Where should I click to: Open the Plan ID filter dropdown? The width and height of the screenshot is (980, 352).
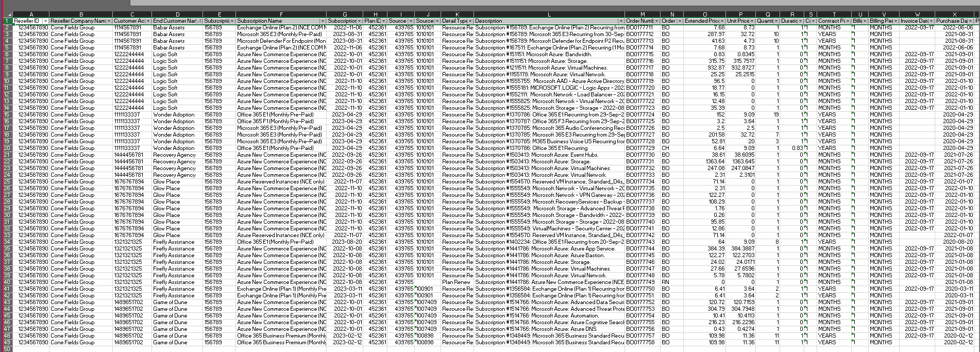[x=383, y=21]
